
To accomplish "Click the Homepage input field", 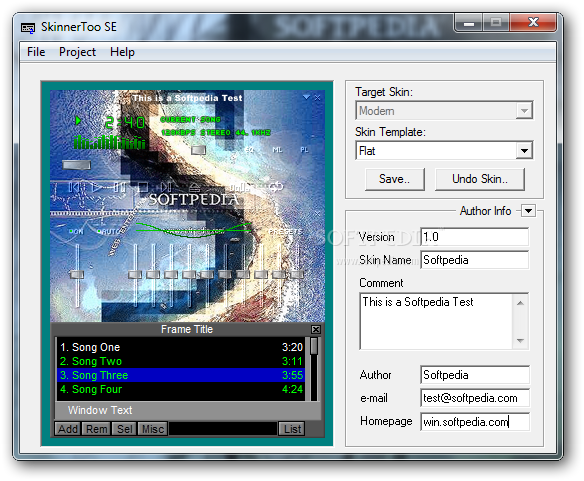I will click(474, 422).
